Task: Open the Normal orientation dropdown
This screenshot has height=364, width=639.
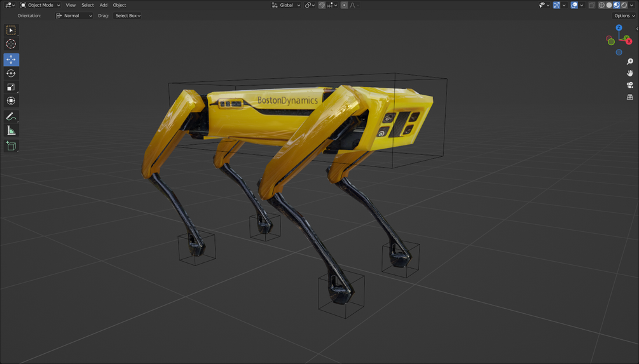Action: 74,16
